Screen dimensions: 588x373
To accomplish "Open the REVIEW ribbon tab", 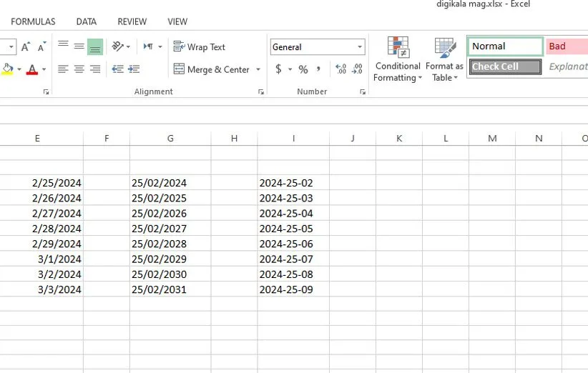I will [x=132, y=22].
